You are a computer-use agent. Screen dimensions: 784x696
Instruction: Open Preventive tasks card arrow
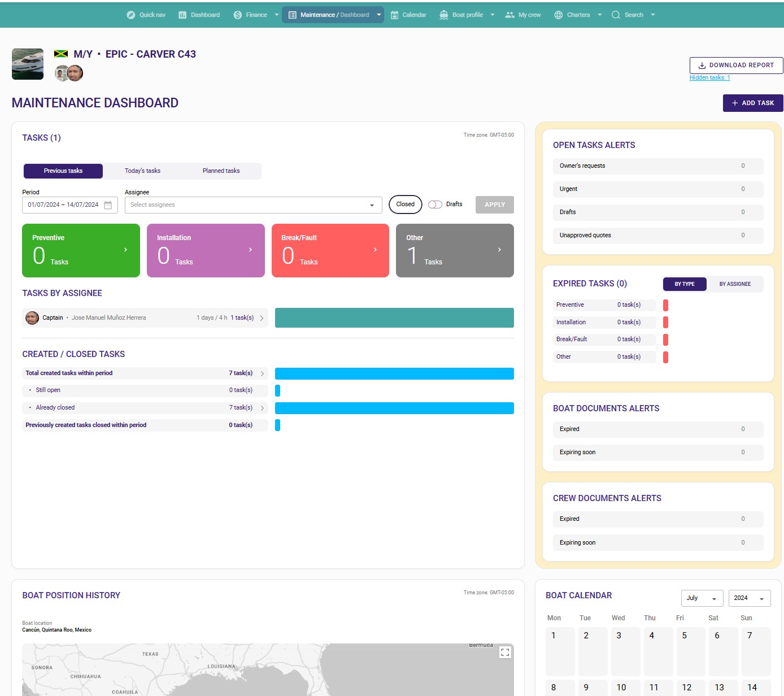[125, 250]
